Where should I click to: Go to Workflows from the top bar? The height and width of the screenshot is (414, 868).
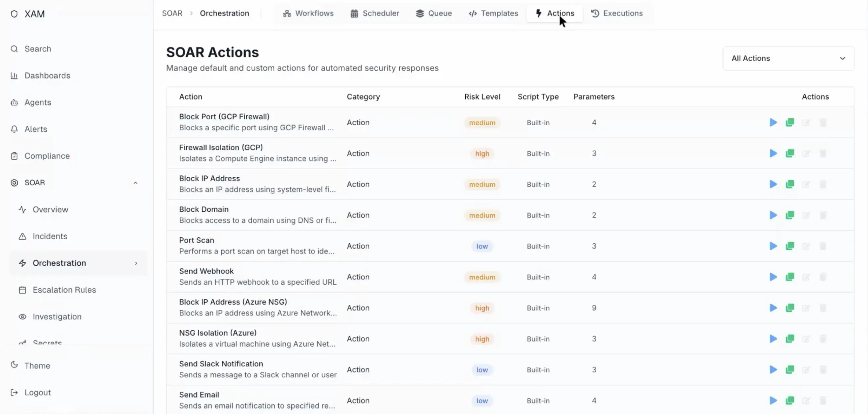308,13
